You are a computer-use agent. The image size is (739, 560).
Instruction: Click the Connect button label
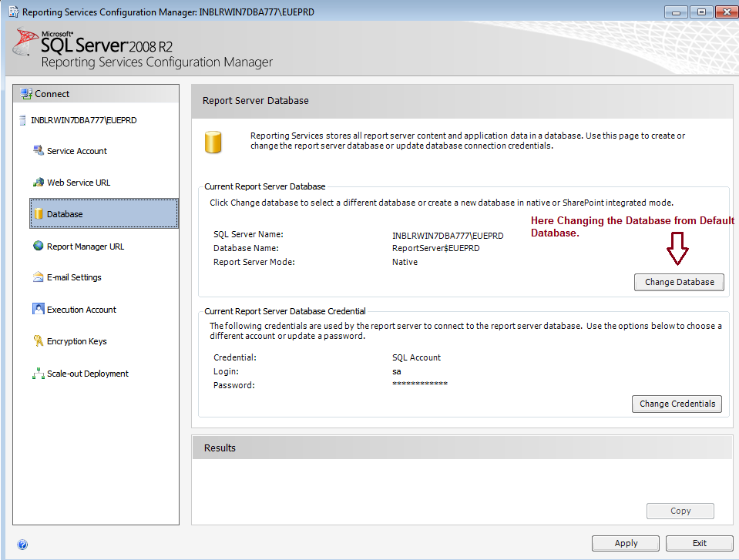(52, 94)
